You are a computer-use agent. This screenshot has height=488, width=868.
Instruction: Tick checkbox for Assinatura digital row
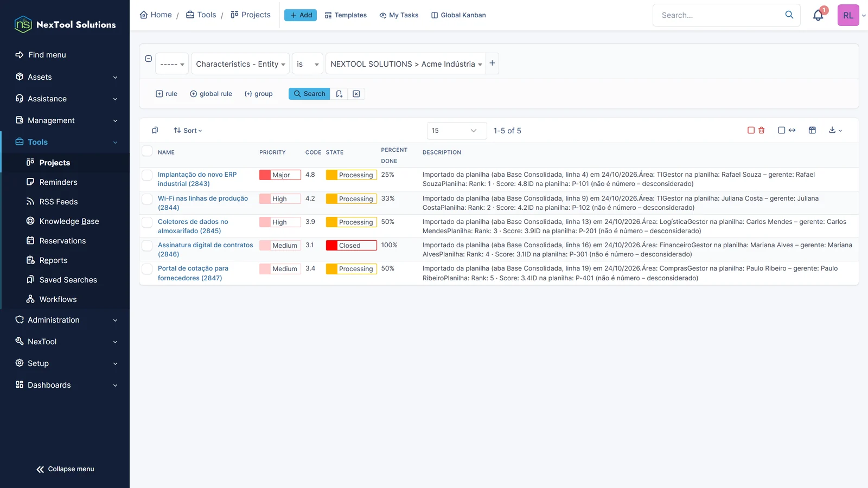pyautogui.click(x=147, y=245)
